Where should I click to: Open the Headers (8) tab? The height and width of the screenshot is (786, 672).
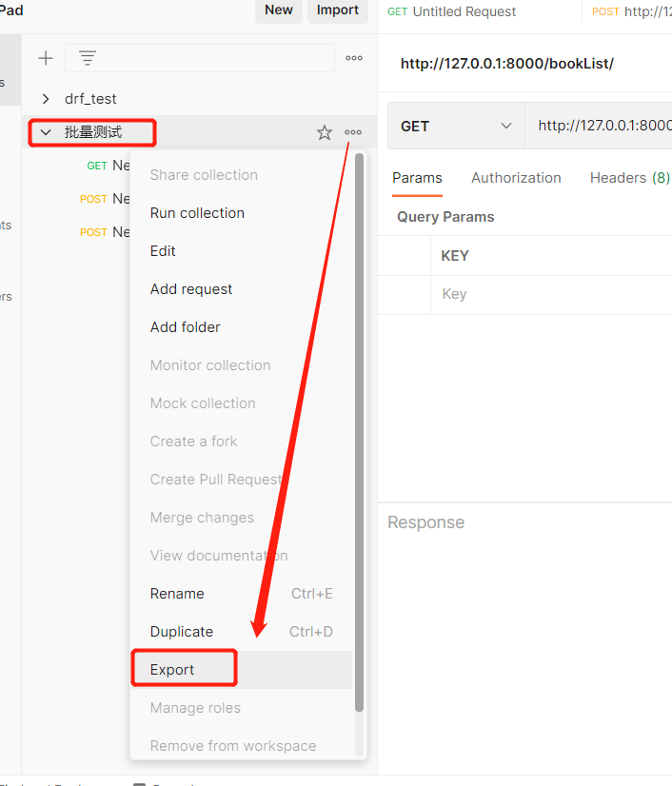coord(629,178)
